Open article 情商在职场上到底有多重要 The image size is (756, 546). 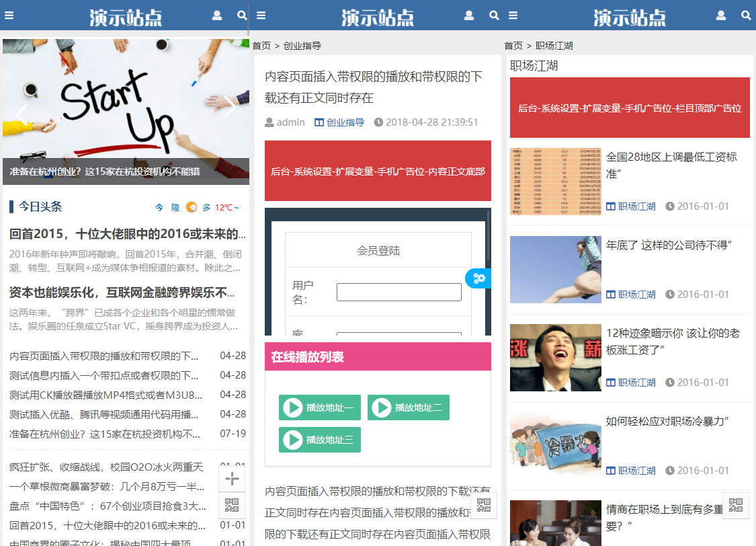665,518
